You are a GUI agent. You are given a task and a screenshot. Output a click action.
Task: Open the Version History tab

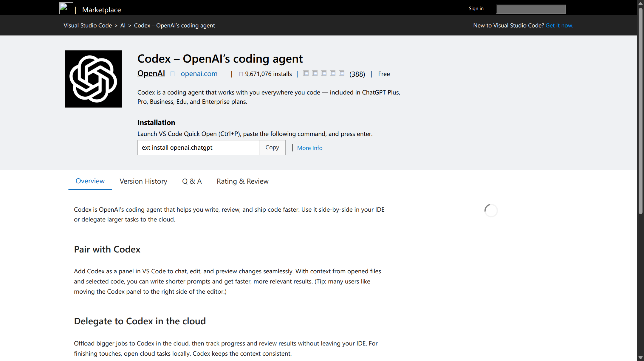(x=143, y=181)
